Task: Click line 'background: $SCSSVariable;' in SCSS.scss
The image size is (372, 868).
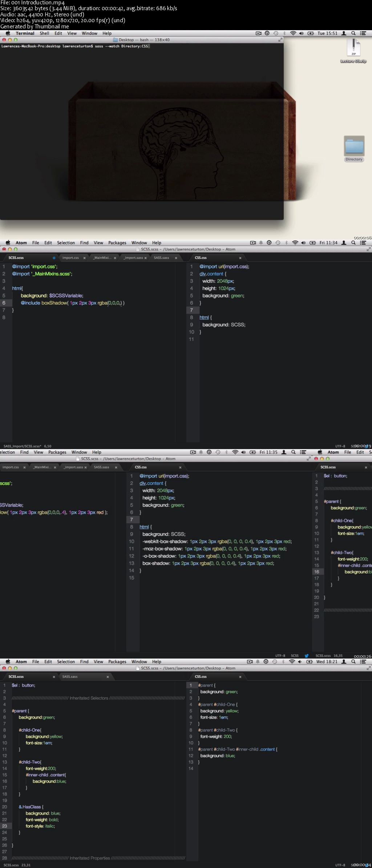Action: pos(52,295)
